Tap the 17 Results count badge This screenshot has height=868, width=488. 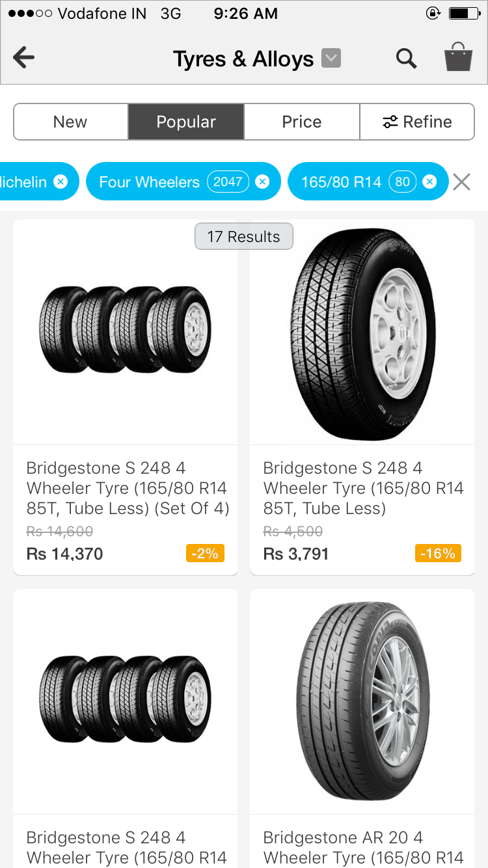pyautogui.click(x=244, y=237)
